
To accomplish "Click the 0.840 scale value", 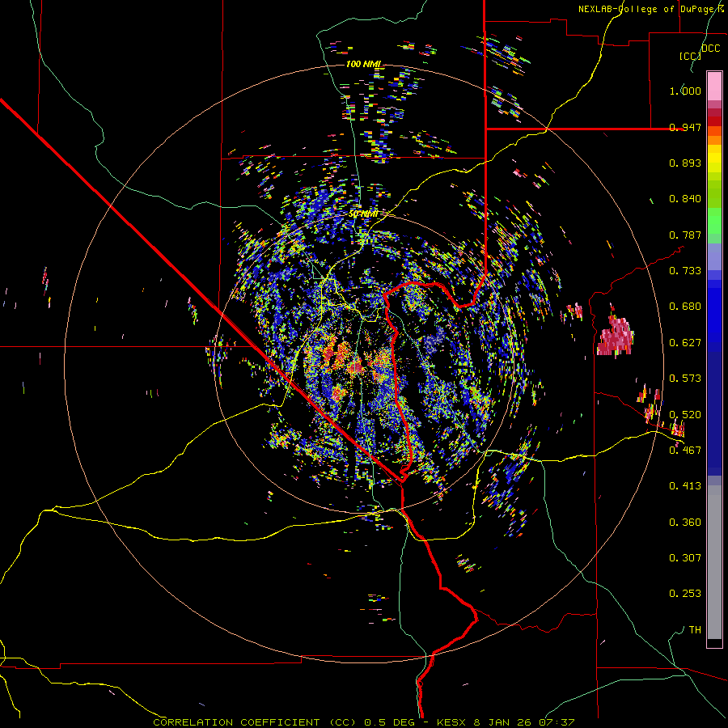I will [x=685, y=198].
